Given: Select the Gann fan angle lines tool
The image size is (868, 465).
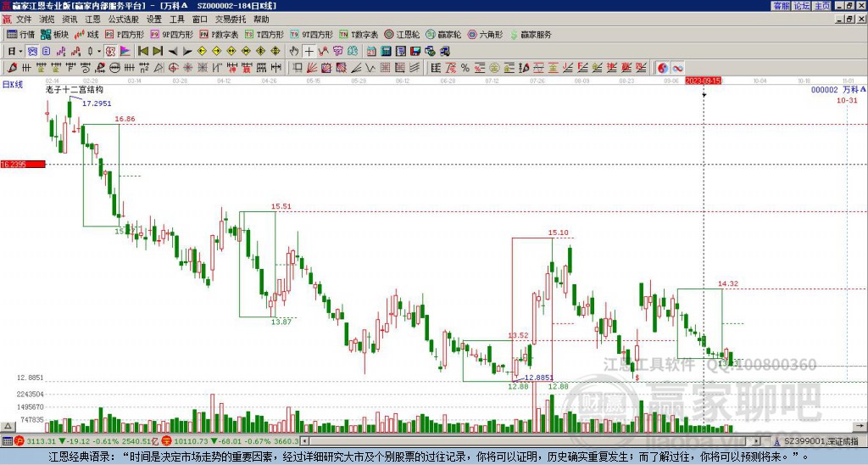Looking at the screenshot, I should [x=312, y=68].
